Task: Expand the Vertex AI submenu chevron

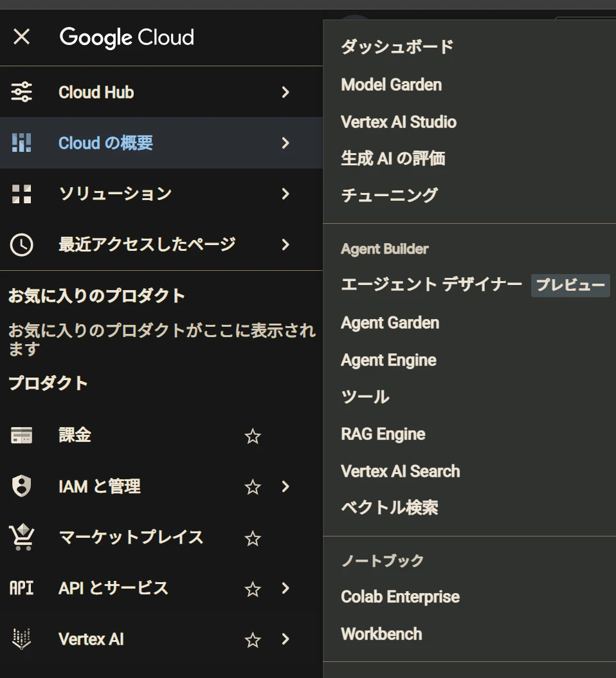Action: click(x=285, y=639)
